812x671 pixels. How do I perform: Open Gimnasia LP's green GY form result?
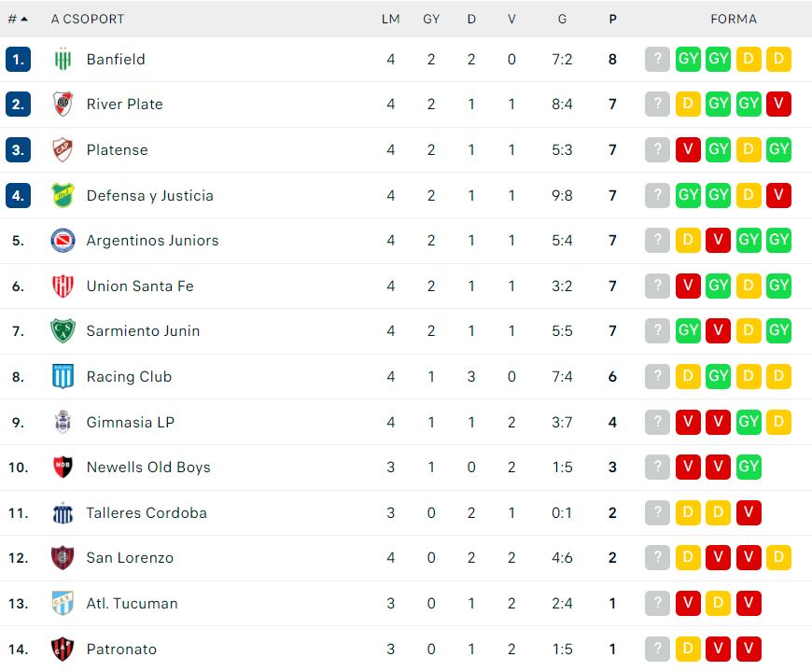pos(749,422)
